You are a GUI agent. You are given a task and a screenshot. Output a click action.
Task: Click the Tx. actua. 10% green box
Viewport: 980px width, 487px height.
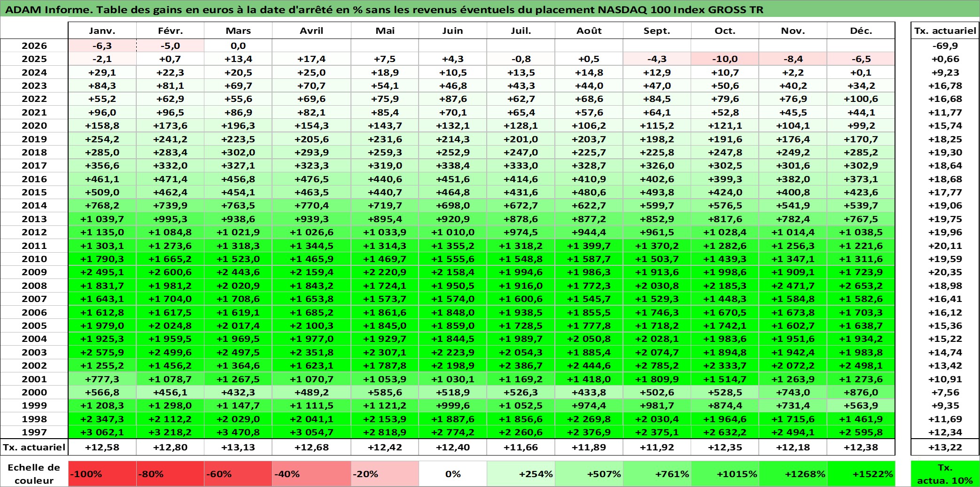[945, 474]
